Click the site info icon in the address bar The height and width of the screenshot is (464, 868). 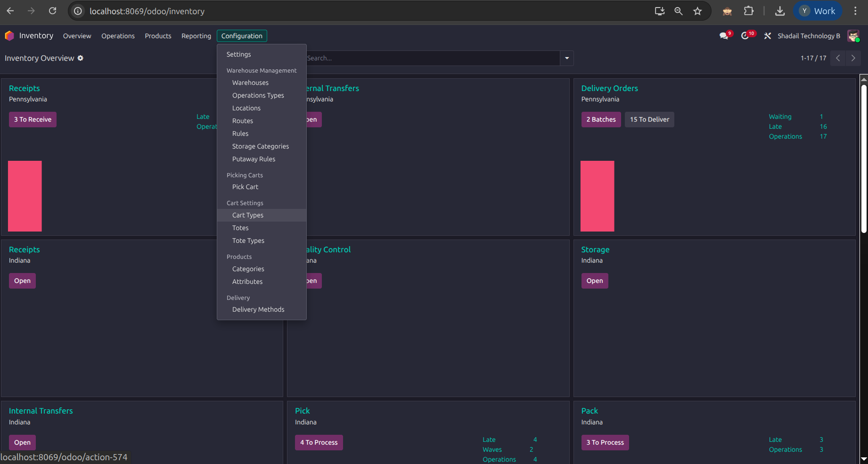(78, 11)
